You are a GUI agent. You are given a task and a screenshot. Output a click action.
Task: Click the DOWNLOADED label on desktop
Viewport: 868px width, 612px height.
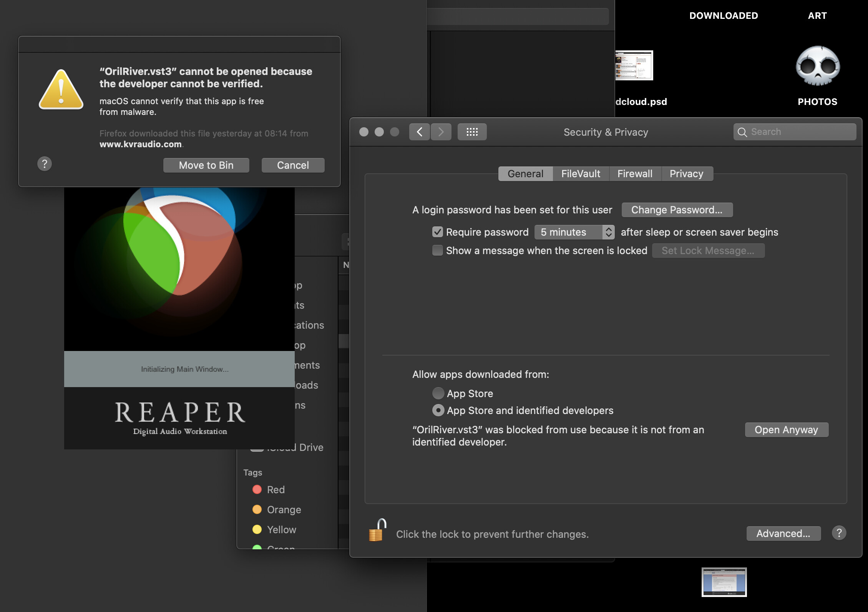click(724, 16)
